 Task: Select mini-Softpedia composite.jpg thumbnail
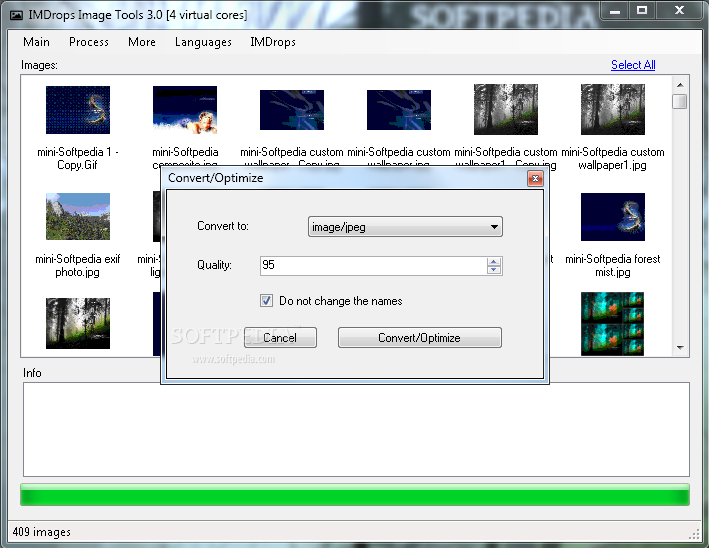click(x=185, y=110)
